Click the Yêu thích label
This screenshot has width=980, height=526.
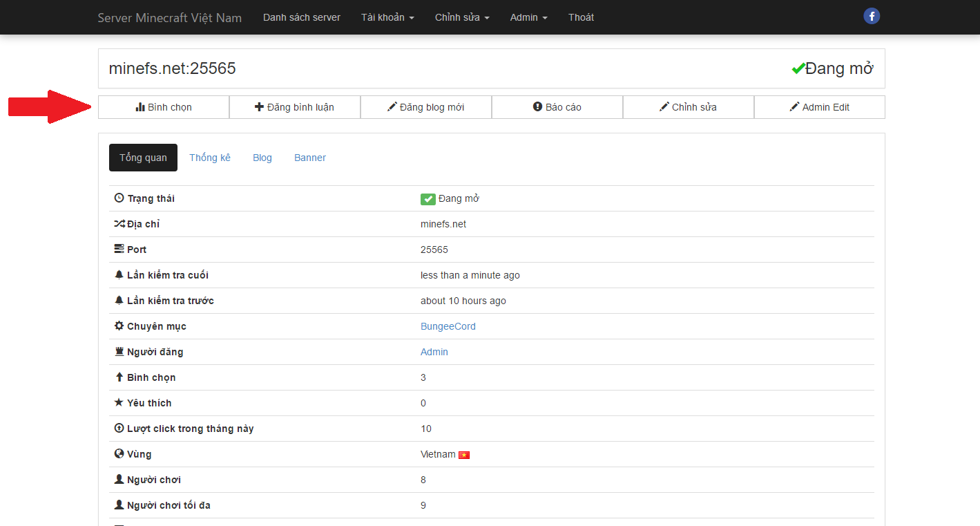[x=149, y=403]
